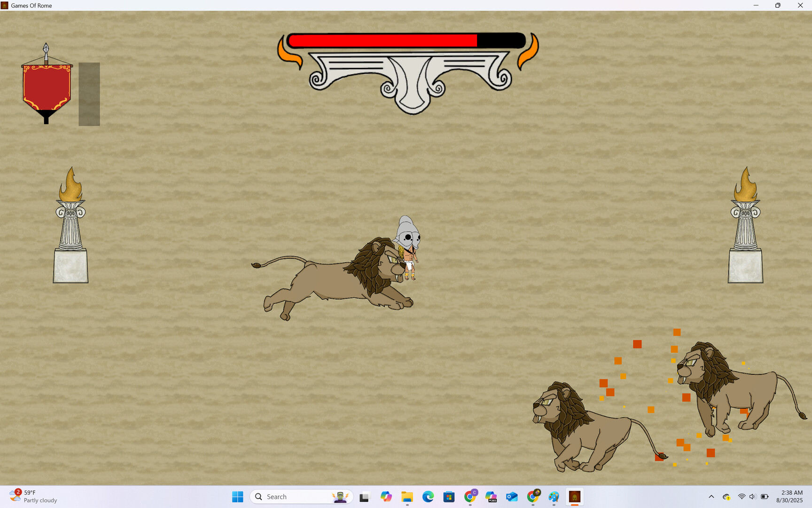Open the Start menu
812x508 pixels.
pyautogui.click(x=237, y=497)
